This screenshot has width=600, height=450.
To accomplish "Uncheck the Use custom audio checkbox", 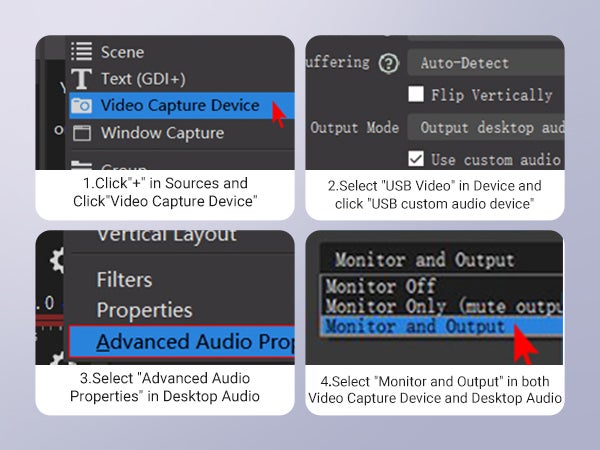I will [416, 158].
